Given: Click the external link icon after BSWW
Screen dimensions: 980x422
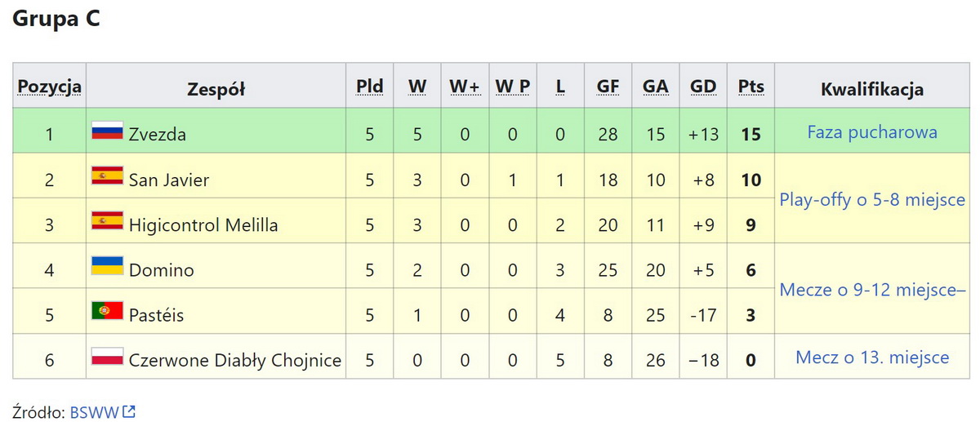Looking at the screenshot, I should tap(128, 412).
